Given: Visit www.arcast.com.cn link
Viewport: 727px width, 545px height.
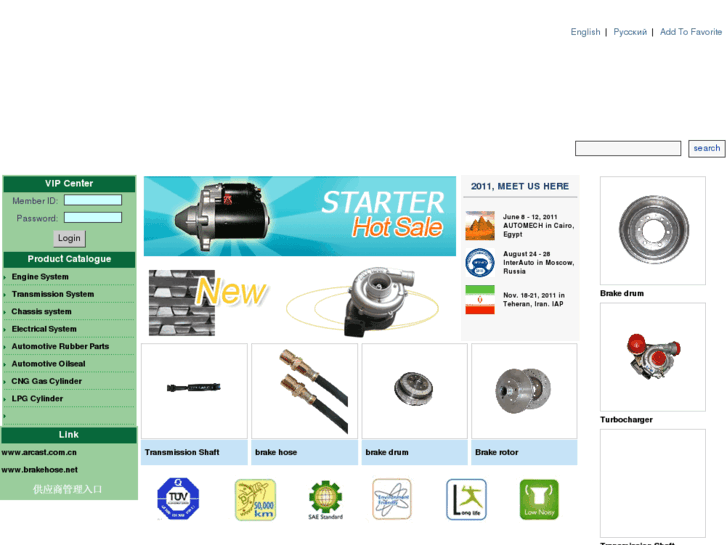Looking at the screenshot, I should coord(39,452).
